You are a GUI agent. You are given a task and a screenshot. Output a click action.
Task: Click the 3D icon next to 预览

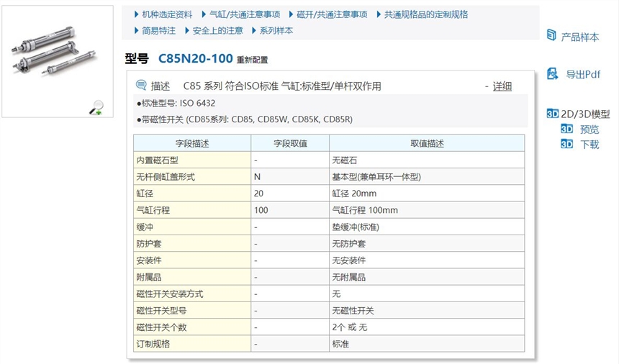567,129
